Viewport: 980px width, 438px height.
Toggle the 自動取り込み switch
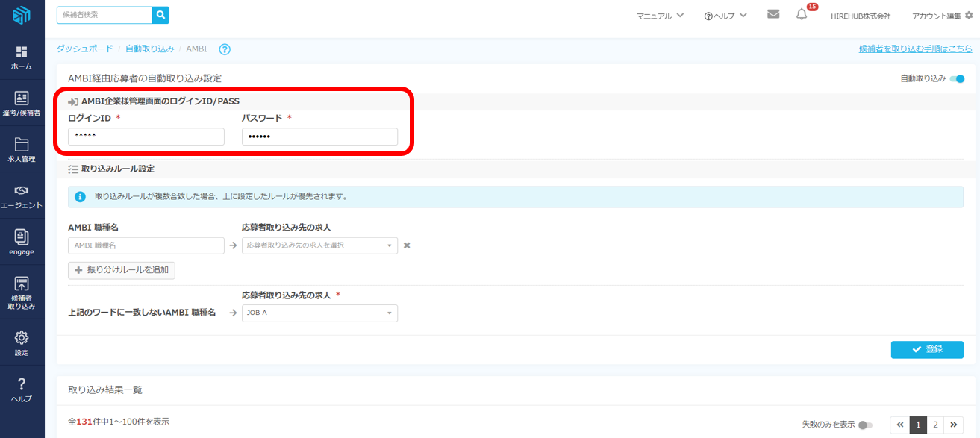coord(957,78)
